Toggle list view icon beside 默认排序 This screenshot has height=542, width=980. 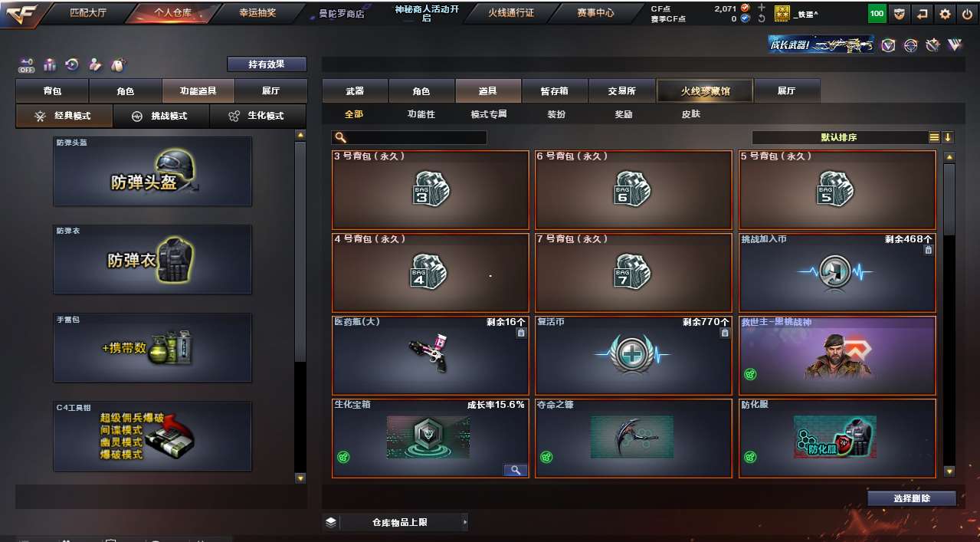[934, 137]
